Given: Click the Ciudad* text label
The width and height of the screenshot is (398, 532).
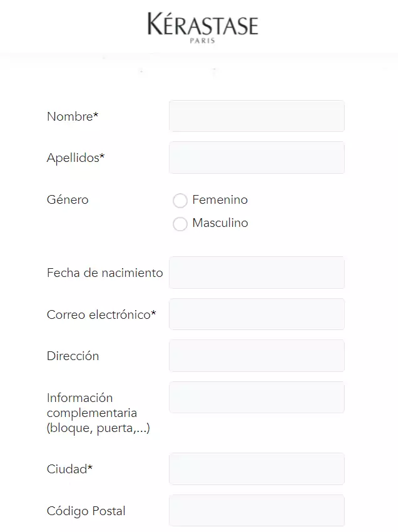Looking at the screenshot, I should coord(69,469).
